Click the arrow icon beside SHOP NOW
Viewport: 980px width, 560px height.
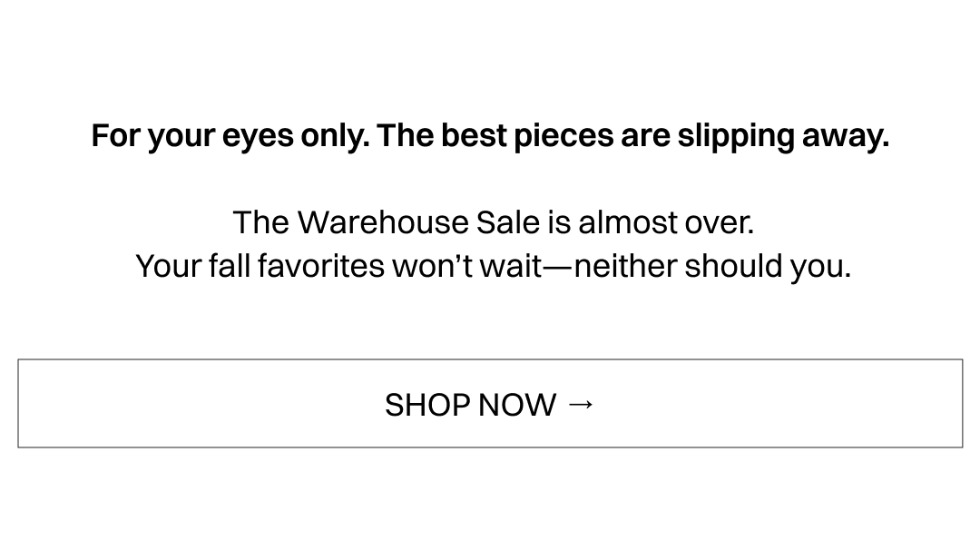(581, 404)
